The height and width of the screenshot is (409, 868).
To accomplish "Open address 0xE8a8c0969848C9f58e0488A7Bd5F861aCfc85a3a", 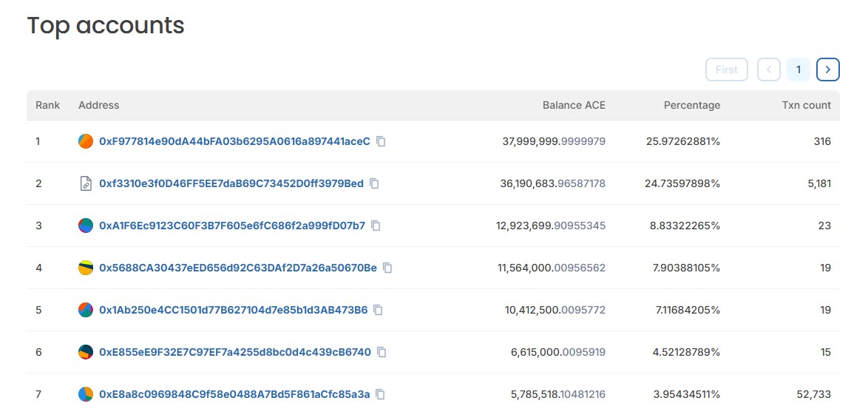I will (234, 394).
